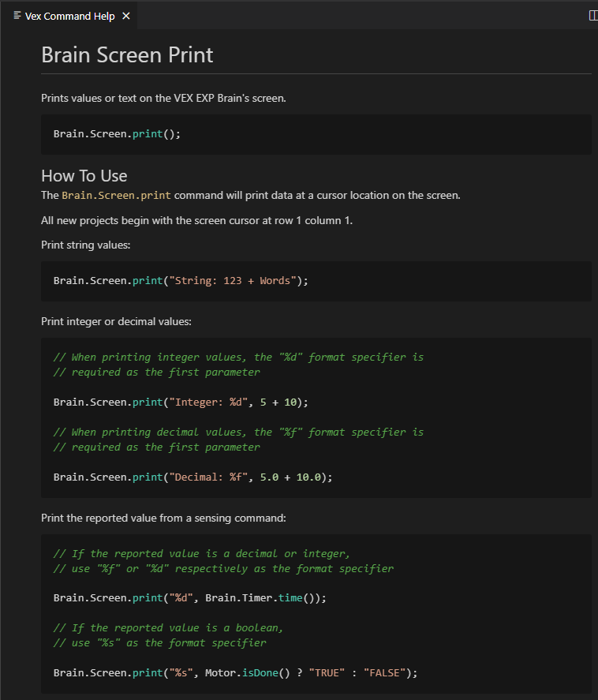The width and height of the screenshot is (598, 700).
Task: Click the split editor icon at top right
Action: [x=592, y=15]
